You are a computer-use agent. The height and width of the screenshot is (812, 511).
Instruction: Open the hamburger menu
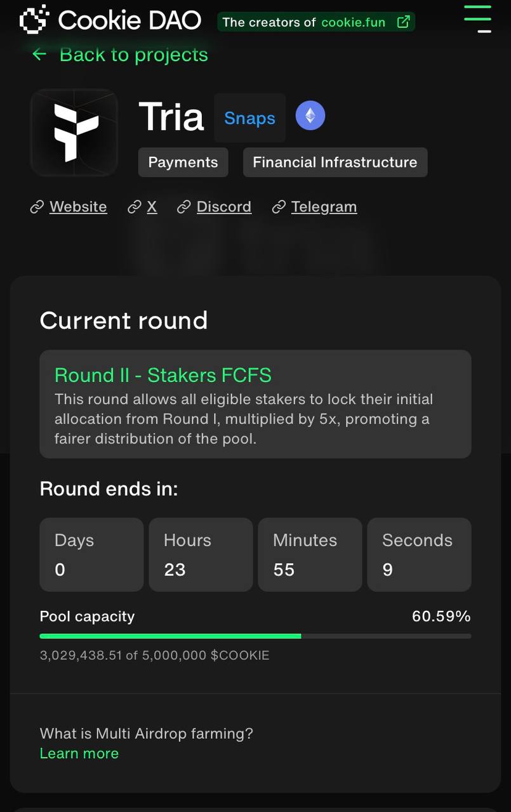coord(477,18)
